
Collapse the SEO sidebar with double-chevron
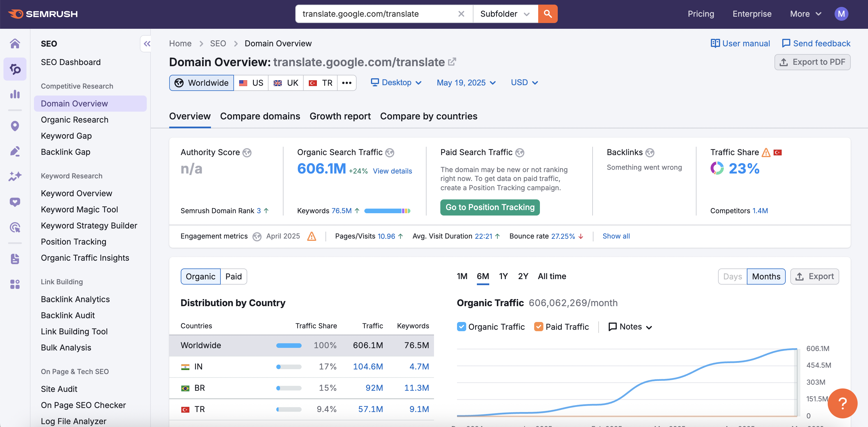146,44
